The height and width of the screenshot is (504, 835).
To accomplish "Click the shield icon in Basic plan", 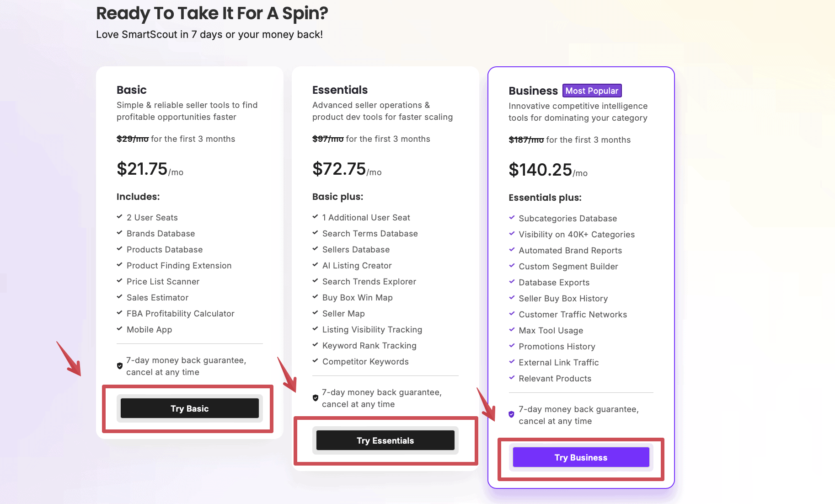I will (x=120, y=366).
